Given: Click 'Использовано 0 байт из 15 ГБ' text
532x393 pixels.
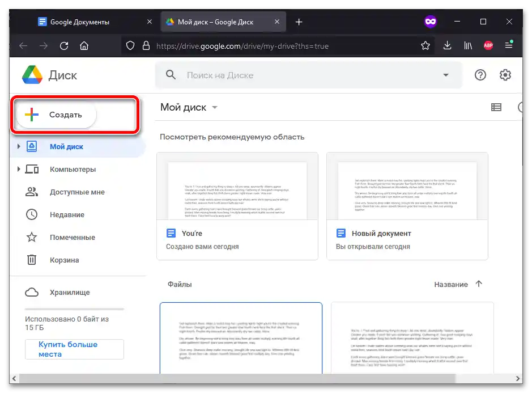Looking at the screenshot, I should 67,323.
